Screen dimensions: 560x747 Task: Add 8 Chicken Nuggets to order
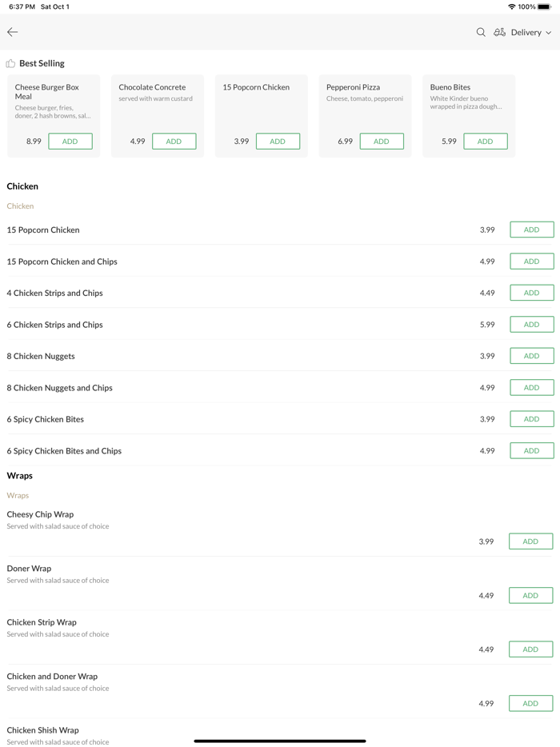click(531, 356)
